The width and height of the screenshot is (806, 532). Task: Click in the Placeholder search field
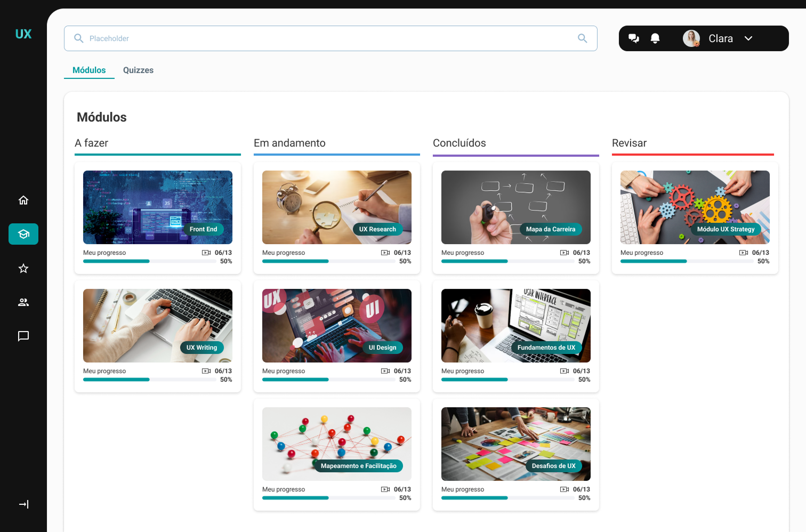[x=320, y=38]
